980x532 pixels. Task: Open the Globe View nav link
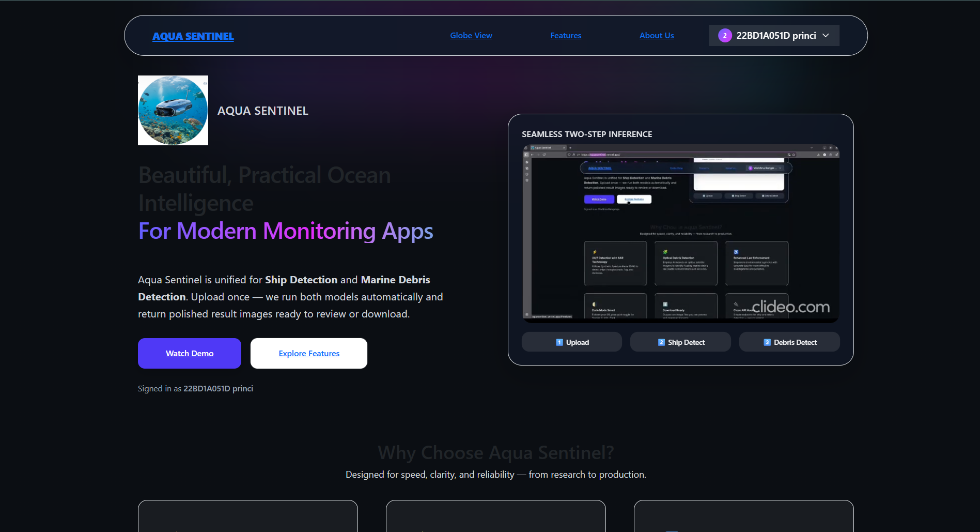471,36
